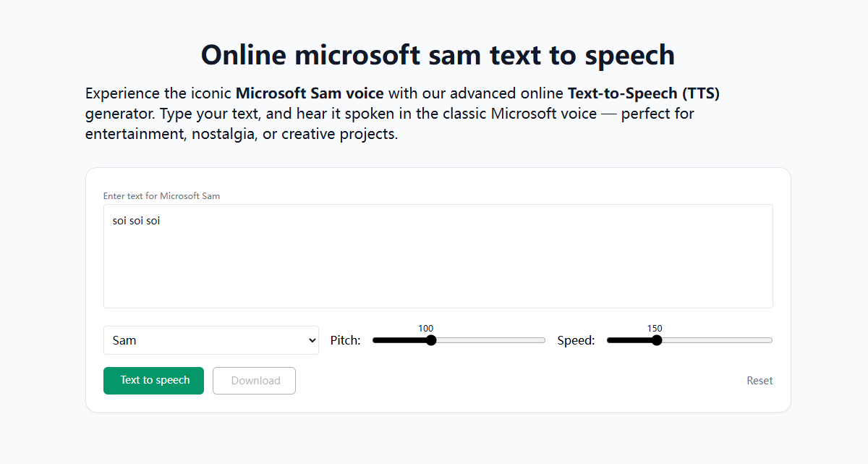The height and width of the screenshot is (464, 868).
Task: Click the Download button
Action: 254,380
